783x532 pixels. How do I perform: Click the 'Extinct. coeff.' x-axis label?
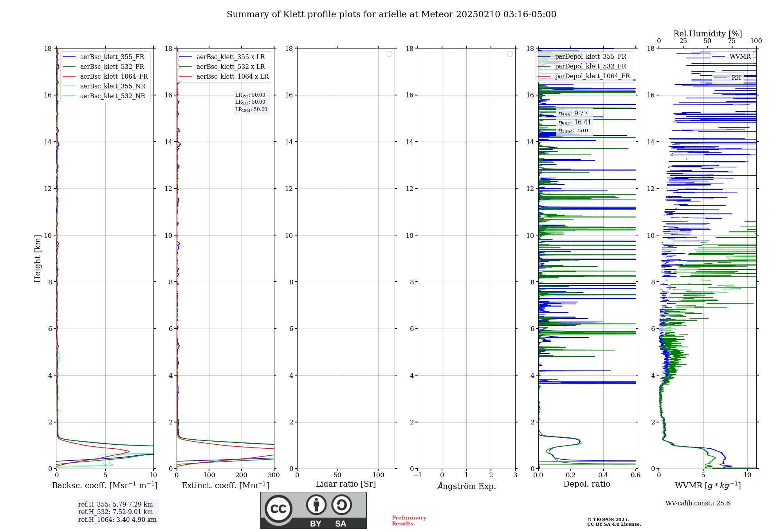coord(226,485)
